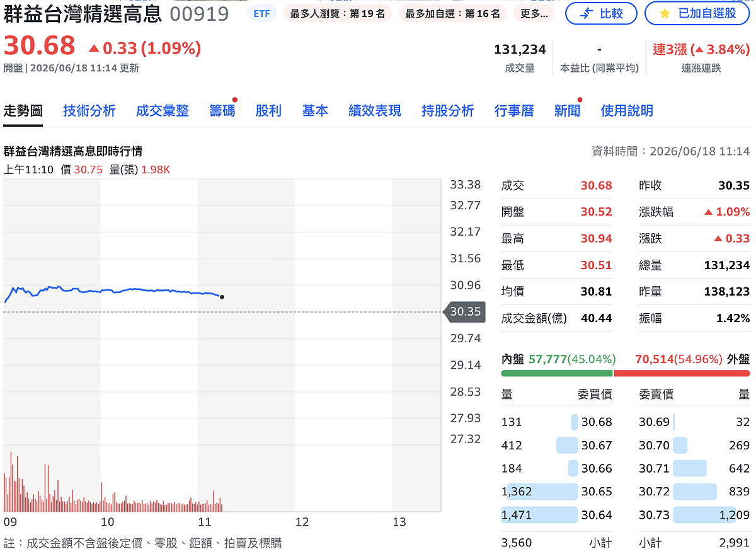This screenshot has height=554, width=756.
Task: Click the bid price 30.64 row
Action: click(557, 515)
